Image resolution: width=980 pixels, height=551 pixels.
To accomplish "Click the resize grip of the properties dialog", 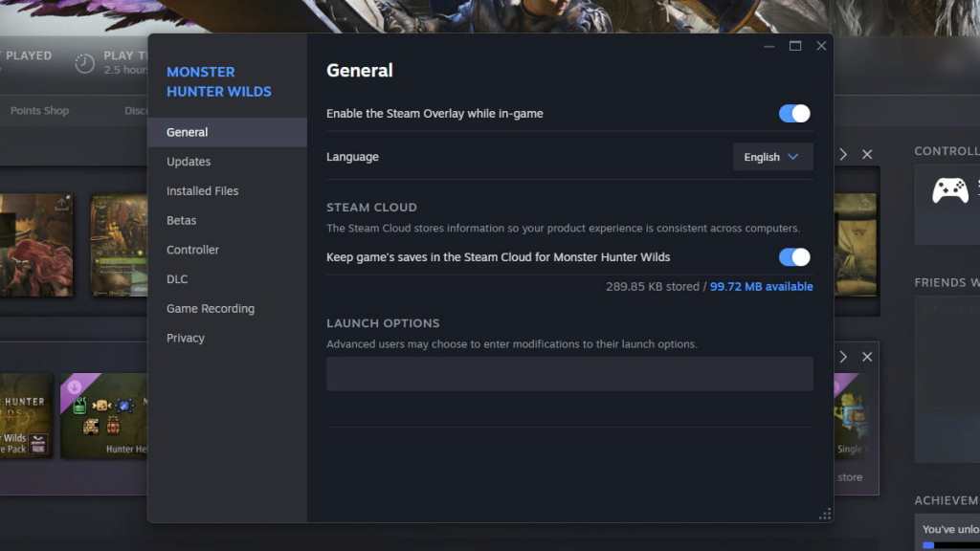I will click(825, 514).
